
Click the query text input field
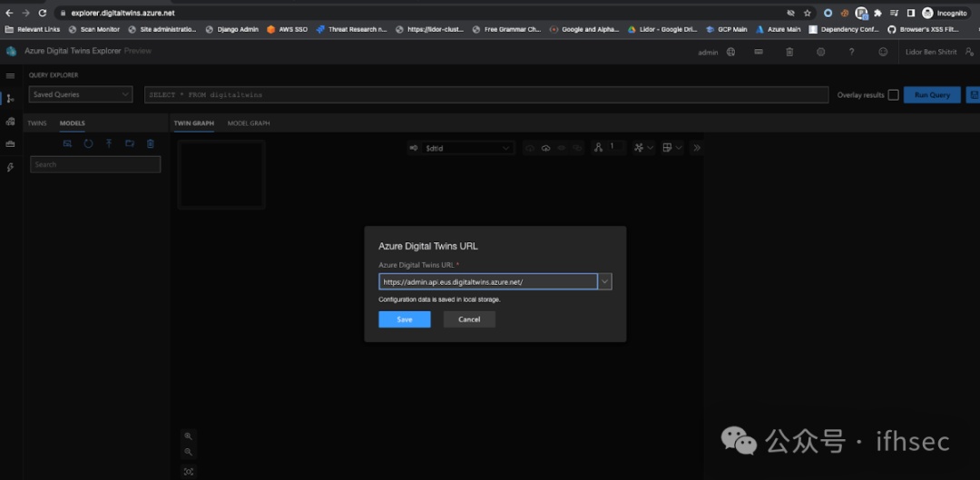pos(486,95)
